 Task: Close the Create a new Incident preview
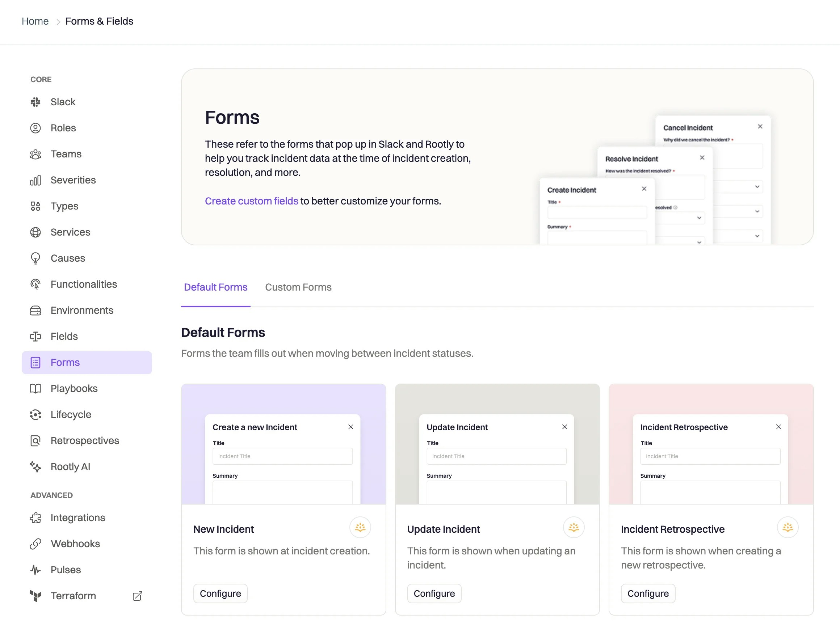click(351, 427)
